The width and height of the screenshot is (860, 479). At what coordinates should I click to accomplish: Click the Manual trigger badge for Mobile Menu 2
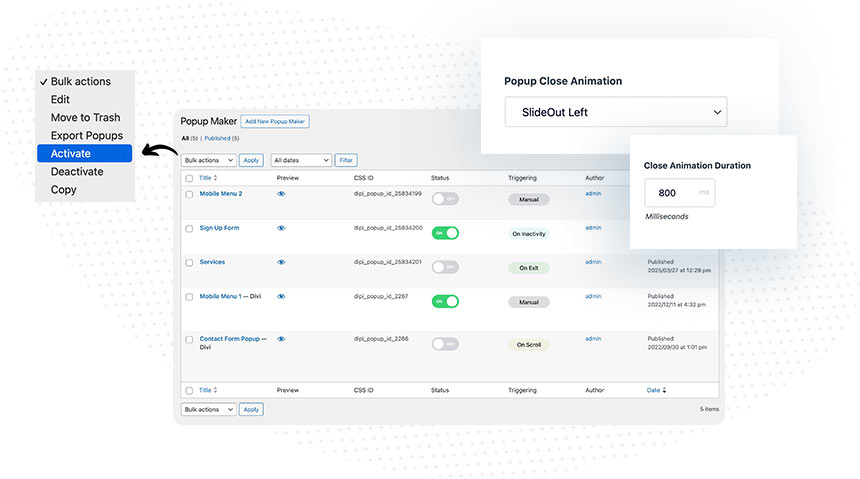(x=529, y=199)
